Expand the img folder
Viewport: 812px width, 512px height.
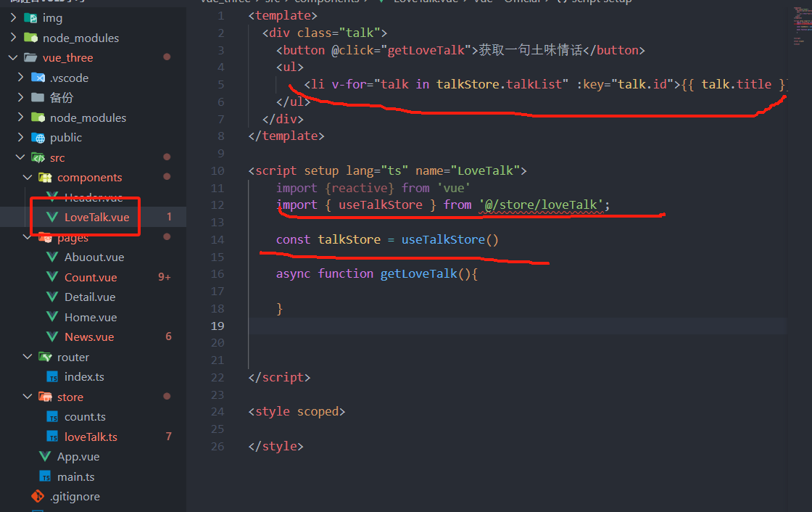(12, 17)
